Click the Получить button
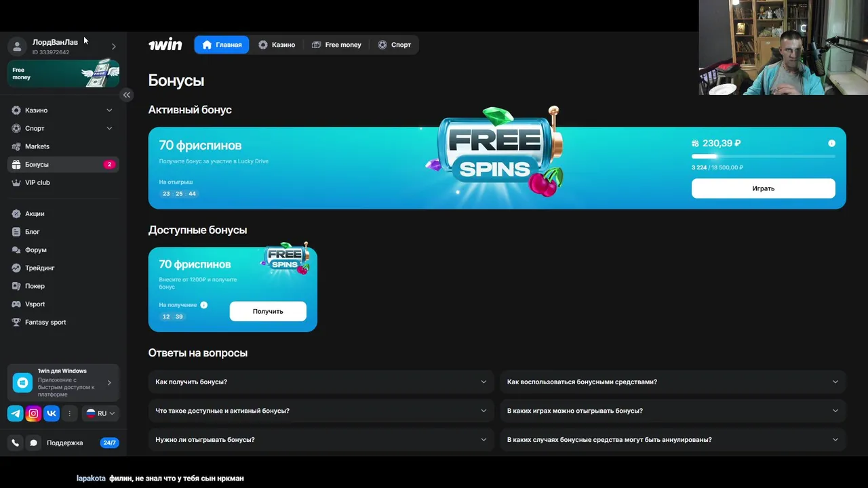The width and height of the screenshot is (868, 488). click(268, 311)
